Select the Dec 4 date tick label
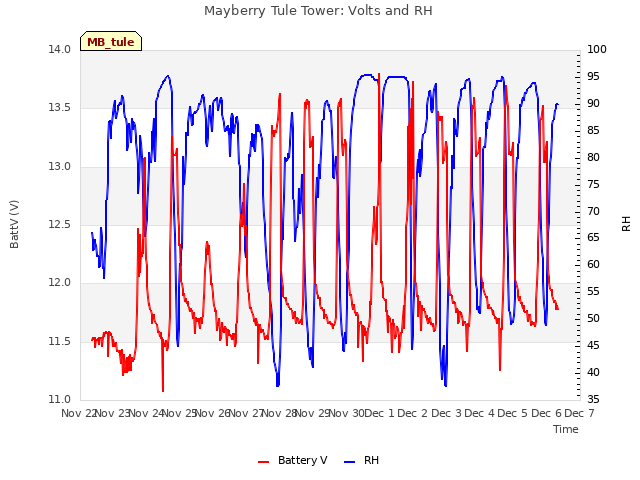The image size is (640, 480). point(480,413)
